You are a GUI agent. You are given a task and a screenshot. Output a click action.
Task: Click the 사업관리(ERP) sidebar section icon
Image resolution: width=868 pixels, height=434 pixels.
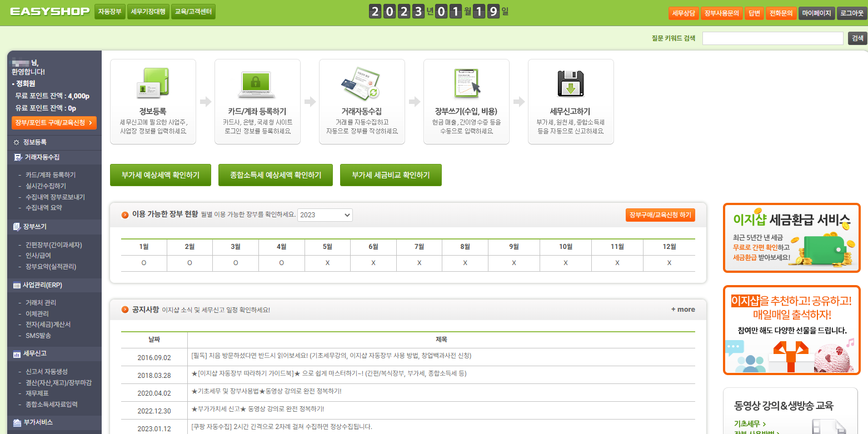pyautogui.click(x=17, y=285)
